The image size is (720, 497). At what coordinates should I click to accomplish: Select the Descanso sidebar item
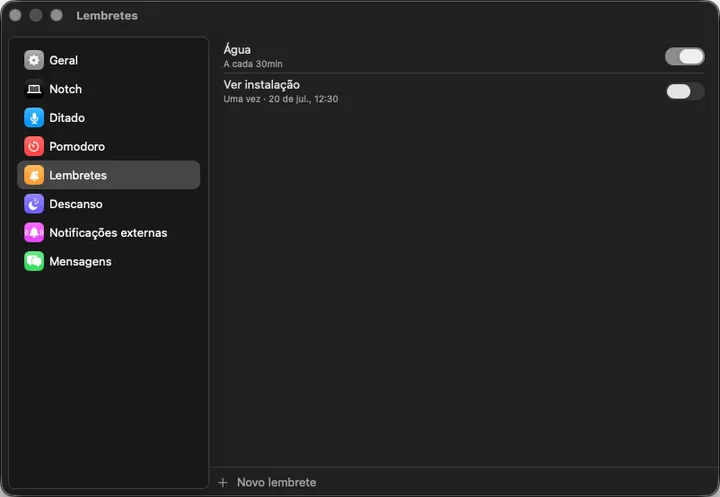pos(108,204)
